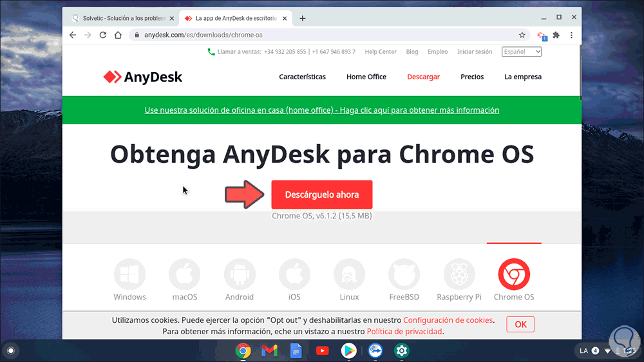644x362 pixels.
Task: Click the phone icon beside Llamar a ventas
Action: [211, 52]
